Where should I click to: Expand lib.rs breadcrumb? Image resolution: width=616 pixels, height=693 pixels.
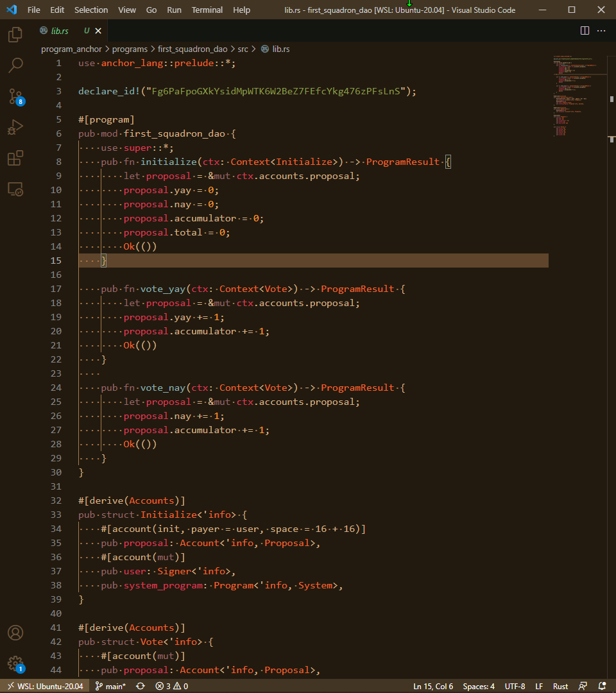tap(275, 49)
